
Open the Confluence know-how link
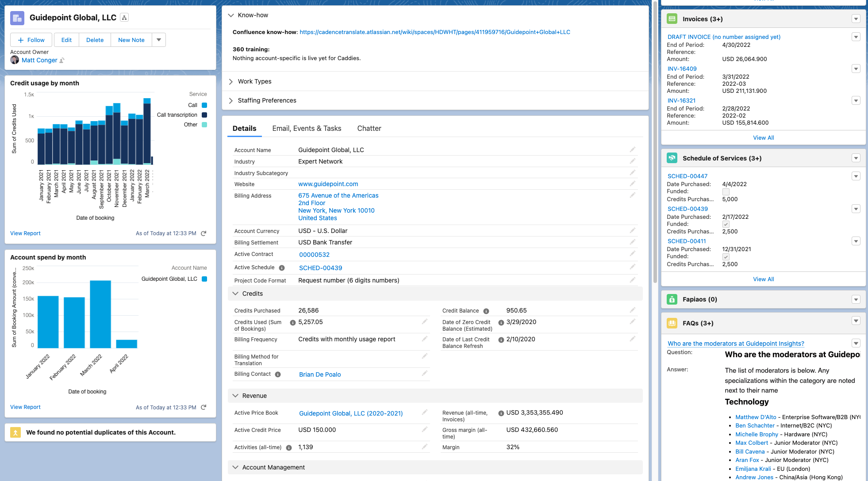point(435,32)
